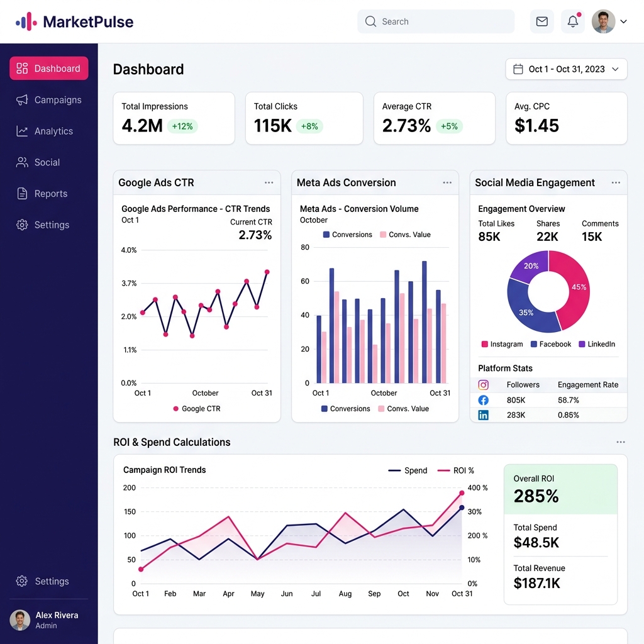644x644 pixels.
Task: Toggle top Convs. Value legend item
Action: pyautogui.click(x=405, y=235)
